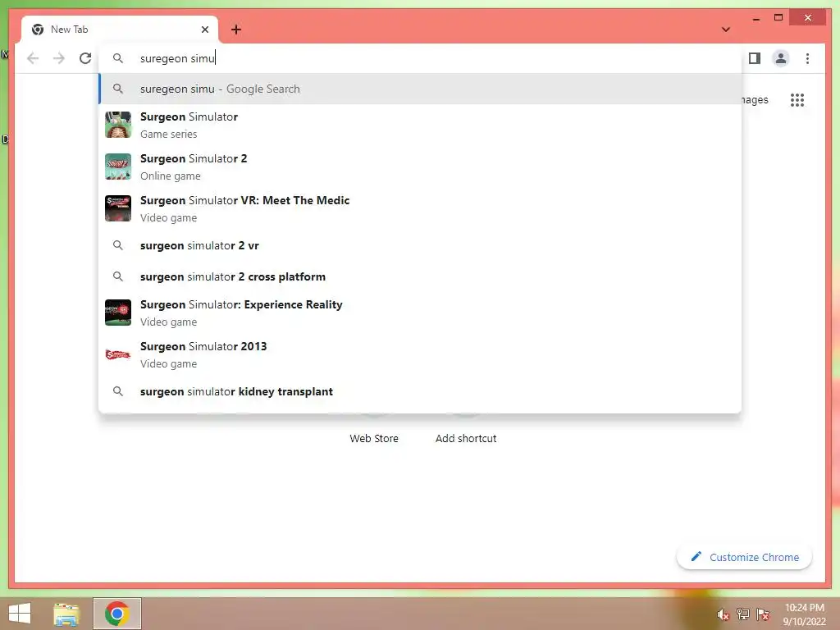The width and height of the screenshot is (840, 630).
Task: Select 'surgeon simulator kidney transplant' suggestion
Action: 421,391
